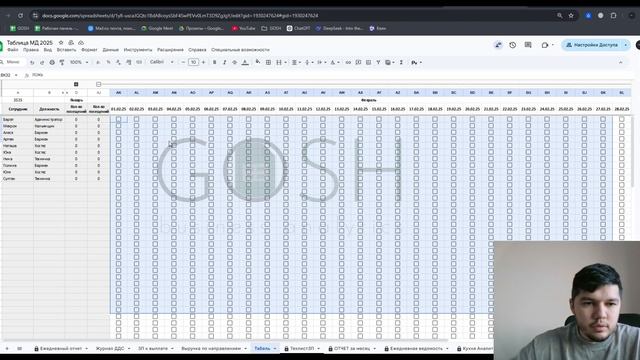640x360 pixels.
Task: Create a filter with the funnel icon
Action: point(378,62)
